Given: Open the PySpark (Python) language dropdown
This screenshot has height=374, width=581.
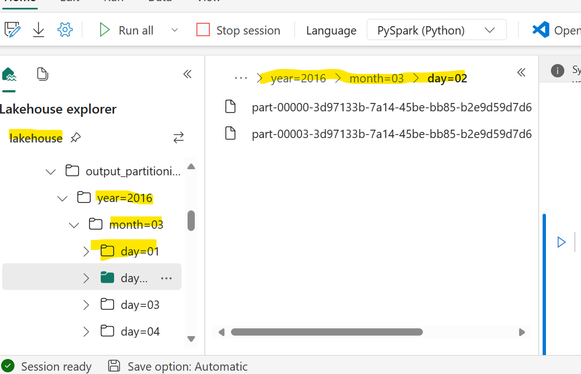Looking at the screenshot, I should [x=436, y=30].
